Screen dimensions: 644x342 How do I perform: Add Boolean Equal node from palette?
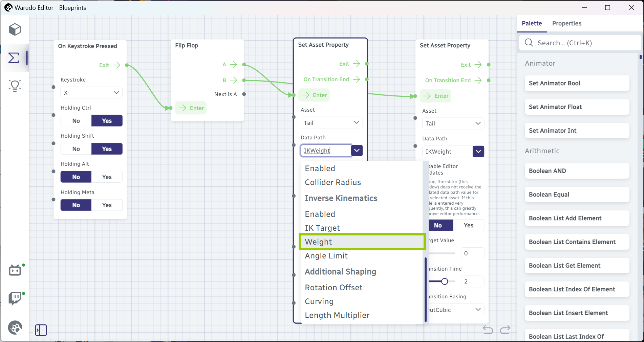(x=577, y=195)
